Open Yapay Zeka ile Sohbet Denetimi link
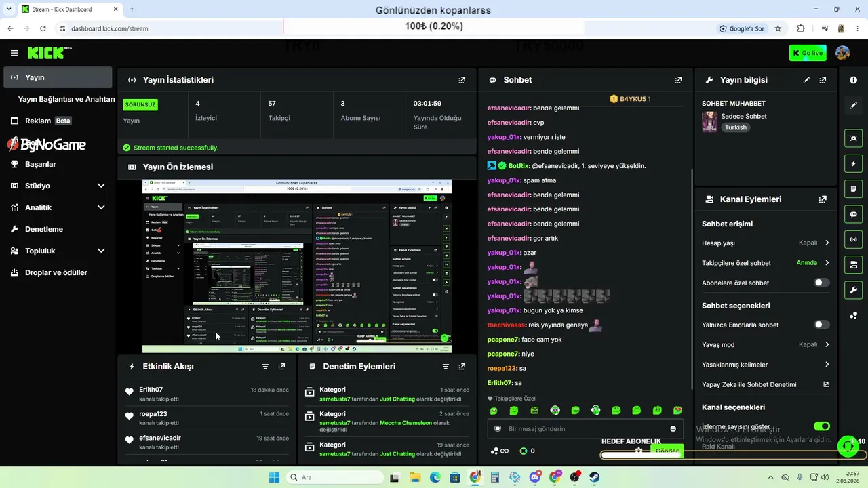Screen dimensions: 868x488 point(766,384)
